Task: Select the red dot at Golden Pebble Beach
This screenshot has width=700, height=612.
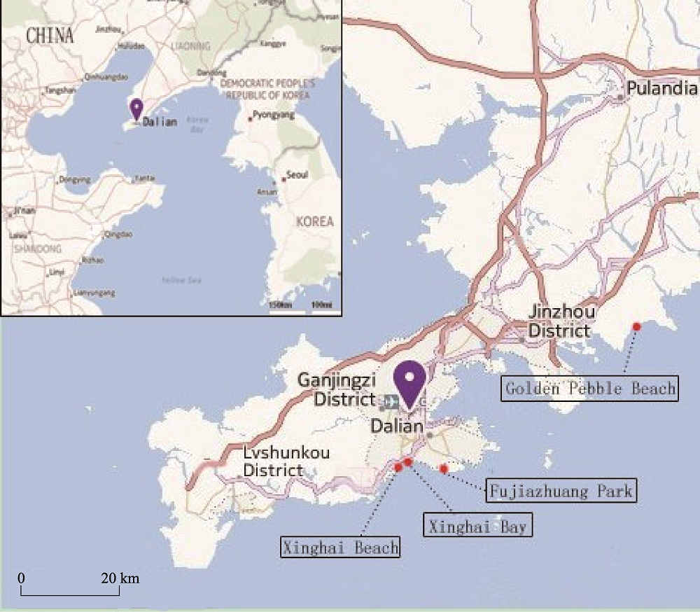Action: pos(636,326)
